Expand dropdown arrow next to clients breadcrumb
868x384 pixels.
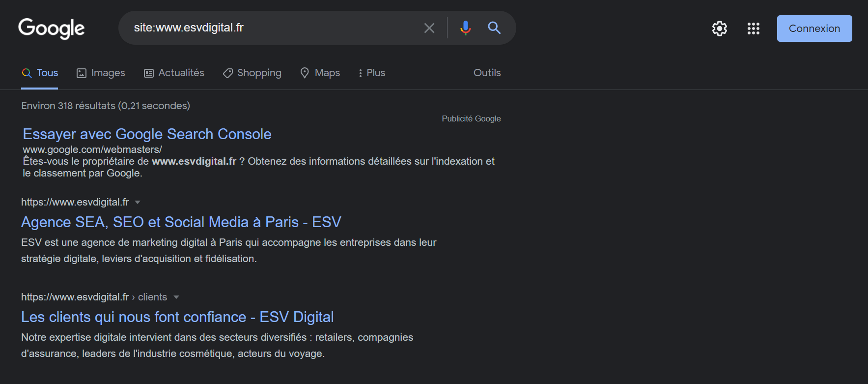click(x=176, y=297)
